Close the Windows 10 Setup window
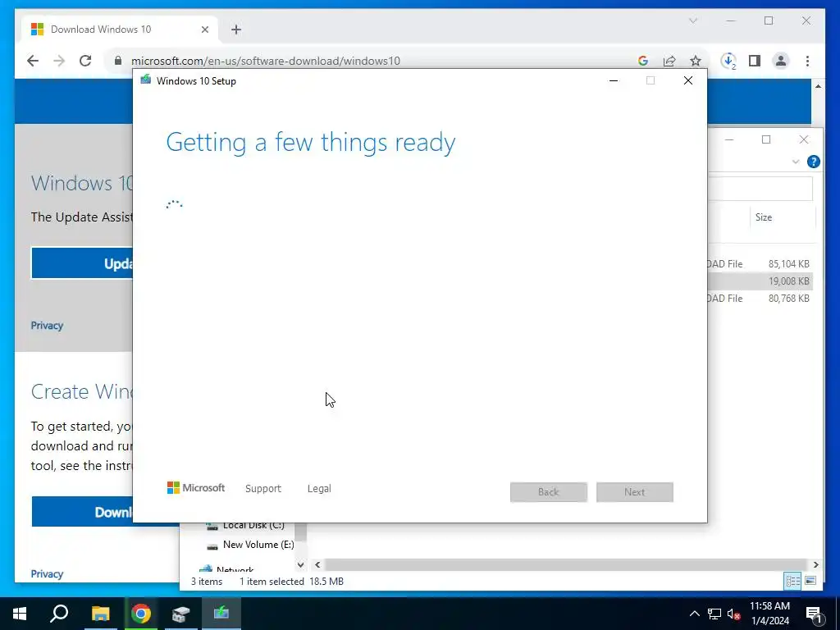The width and height of the screenshot is (840, 630). pos(688,80)
